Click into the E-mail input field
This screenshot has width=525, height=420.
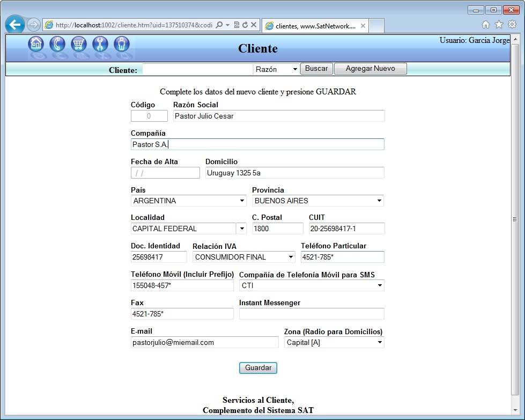pyautogui.click(x=205, y=342)
